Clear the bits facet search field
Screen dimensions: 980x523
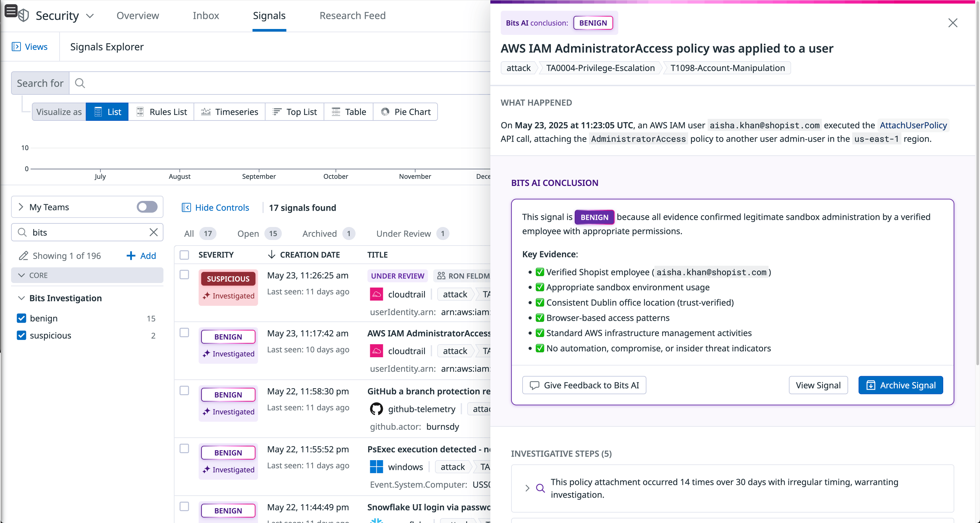tap(154, 232)
